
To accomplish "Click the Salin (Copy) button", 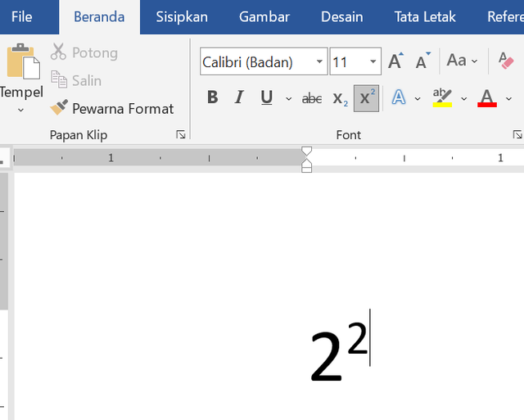I will (x=76, y=80).
